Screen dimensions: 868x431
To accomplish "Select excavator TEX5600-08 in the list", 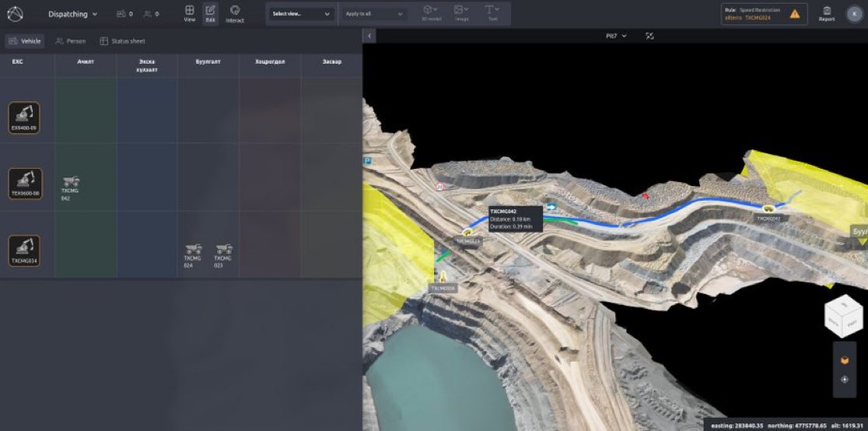I will (x=25, y=184).
